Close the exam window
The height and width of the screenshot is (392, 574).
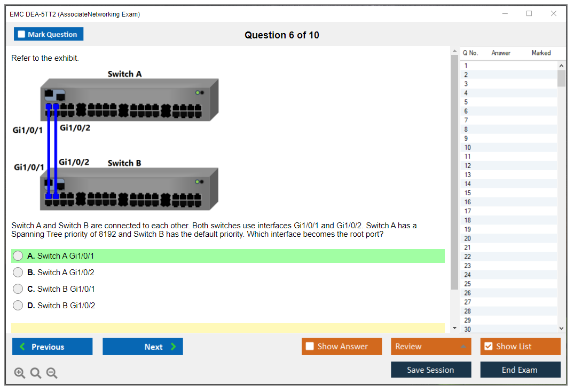pyautogui.click(x=554, y=14)
